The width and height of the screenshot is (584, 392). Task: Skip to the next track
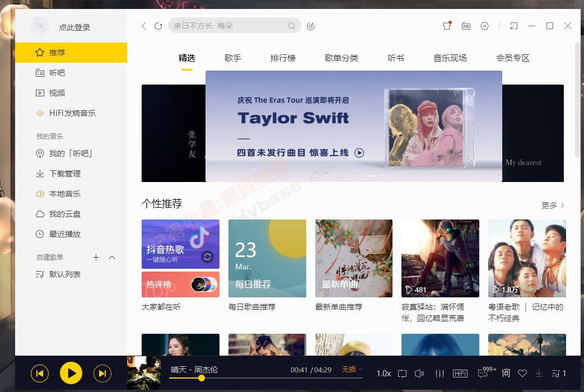click(102, 374)
